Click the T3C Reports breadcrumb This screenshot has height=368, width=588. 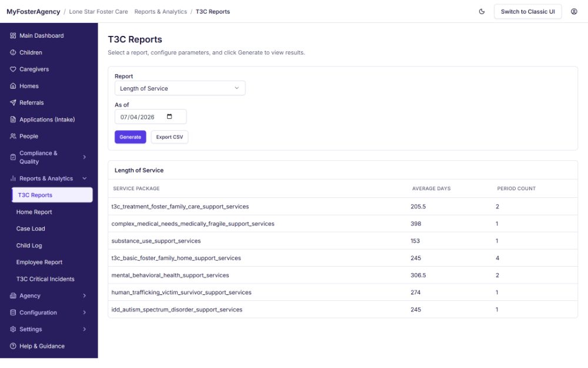pos(213,12)
